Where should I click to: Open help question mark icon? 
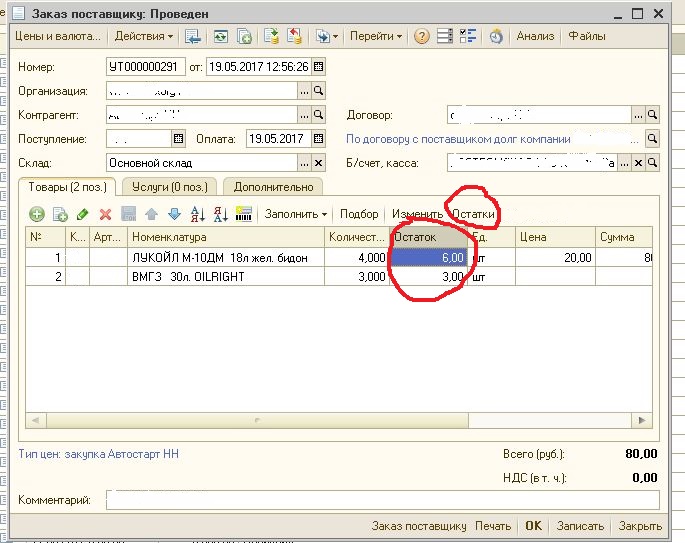422,36
